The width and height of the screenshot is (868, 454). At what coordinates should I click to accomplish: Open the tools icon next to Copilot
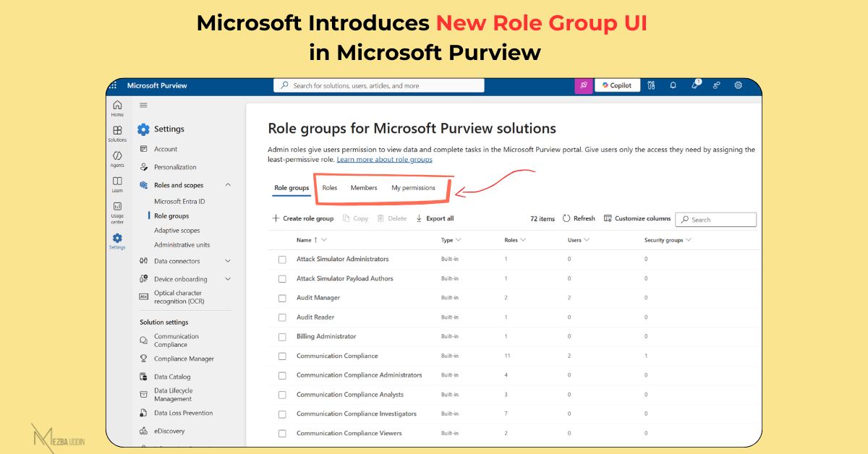tap(651, 85)
